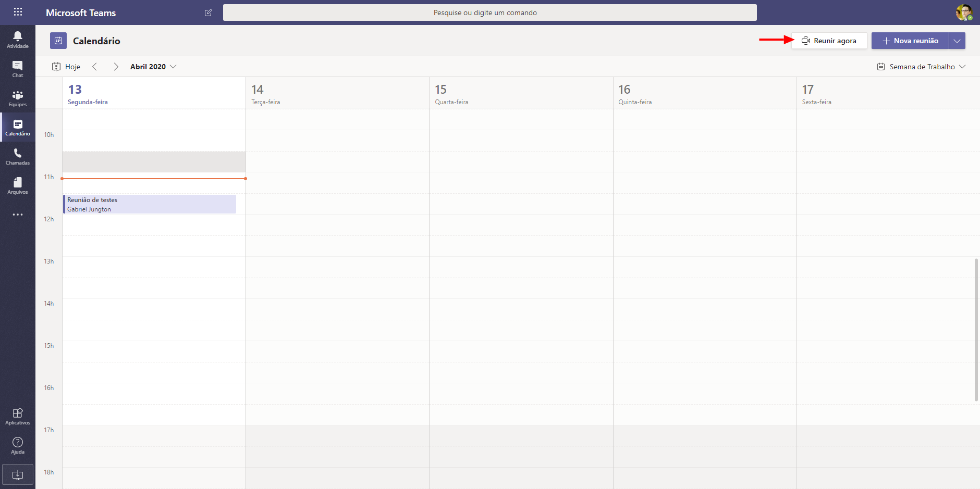Open the Arquivos files icon
980x489 pixels.
tap(18, 185)
